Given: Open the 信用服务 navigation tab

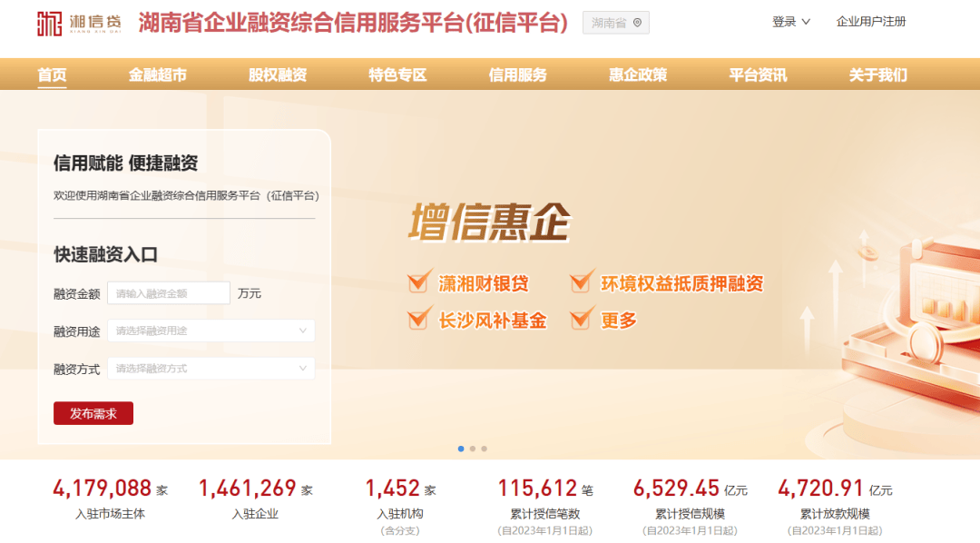Looking at the screenshot, I should tap(517, 75).
